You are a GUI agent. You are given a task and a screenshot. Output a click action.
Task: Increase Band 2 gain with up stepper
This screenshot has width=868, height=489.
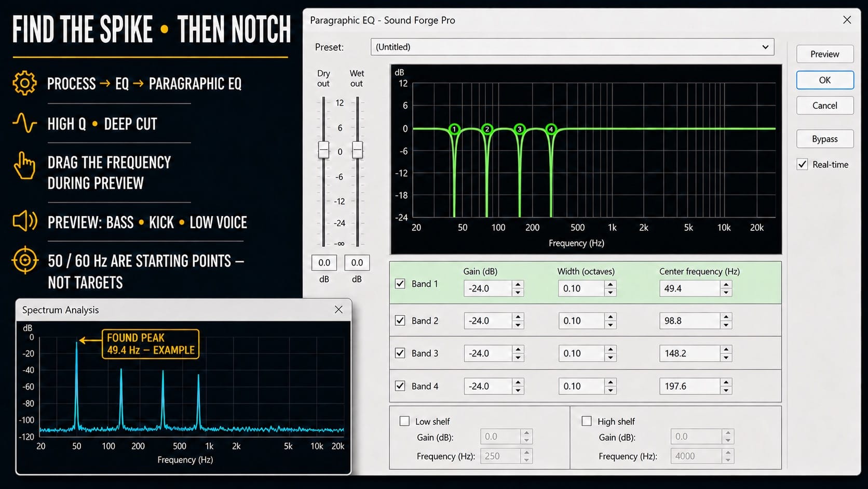tap(518, 316)
